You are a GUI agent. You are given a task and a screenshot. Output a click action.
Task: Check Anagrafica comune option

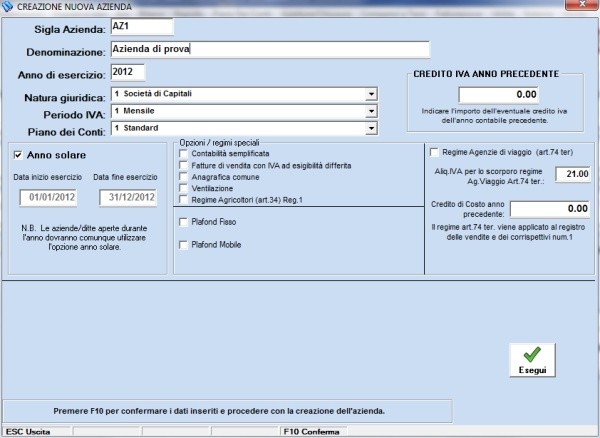[x=182, y=176]
